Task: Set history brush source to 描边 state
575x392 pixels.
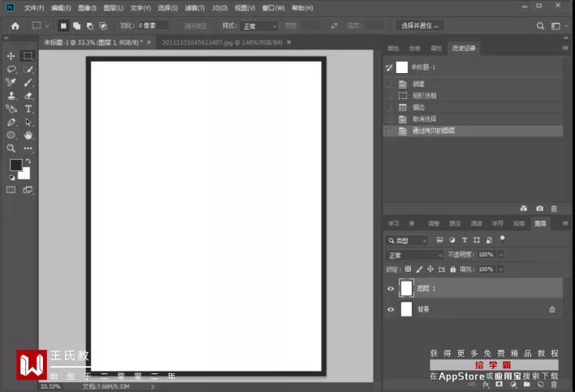Action: (389, 107)
